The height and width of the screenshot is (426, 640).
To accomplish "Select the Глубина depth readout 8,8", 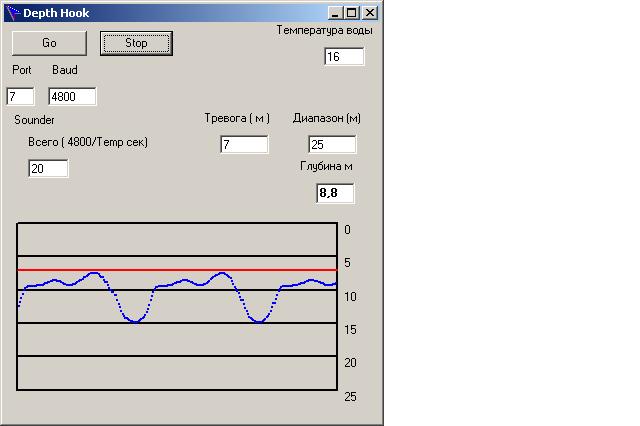I will click(x=334, y=193).
